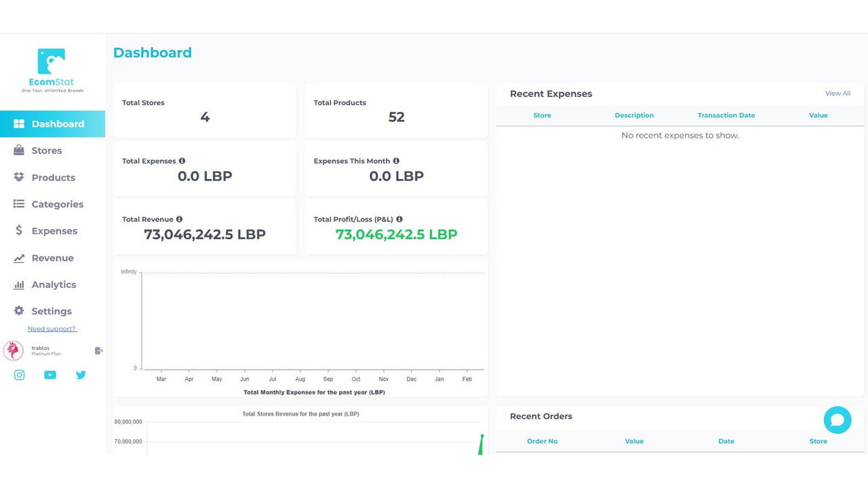The width and height of the screenshot is (868, 488).
Task: Click the EcomStat logo
Action: click(52, 70)
